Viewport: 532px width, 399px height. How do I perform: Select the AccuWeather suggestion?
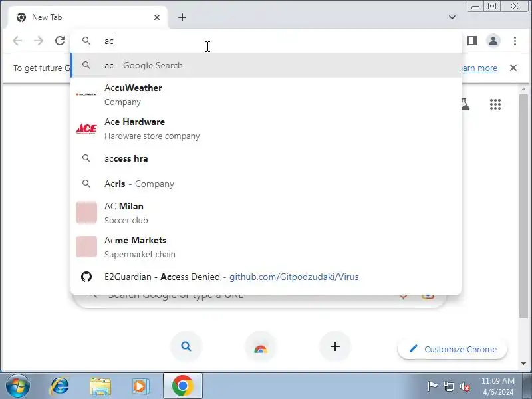(266, 94)
